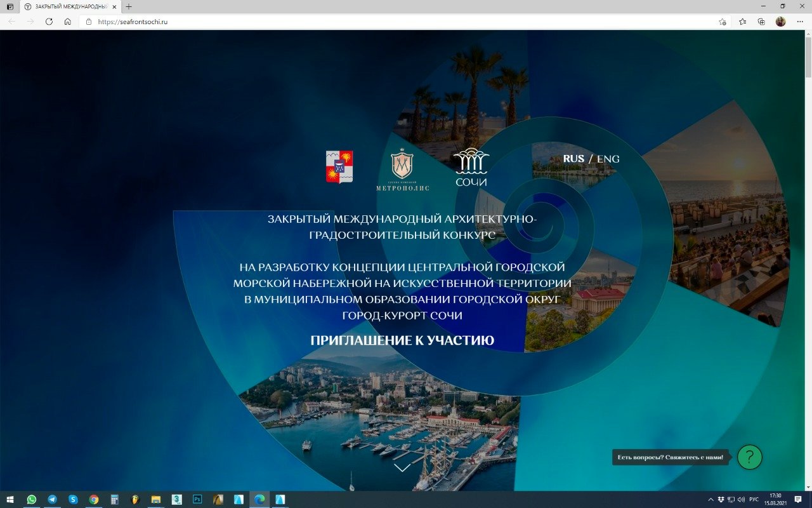Viewport: 812px width, 508px height.
Task: Click the Metropolis group logo
Action: [402, 170]
